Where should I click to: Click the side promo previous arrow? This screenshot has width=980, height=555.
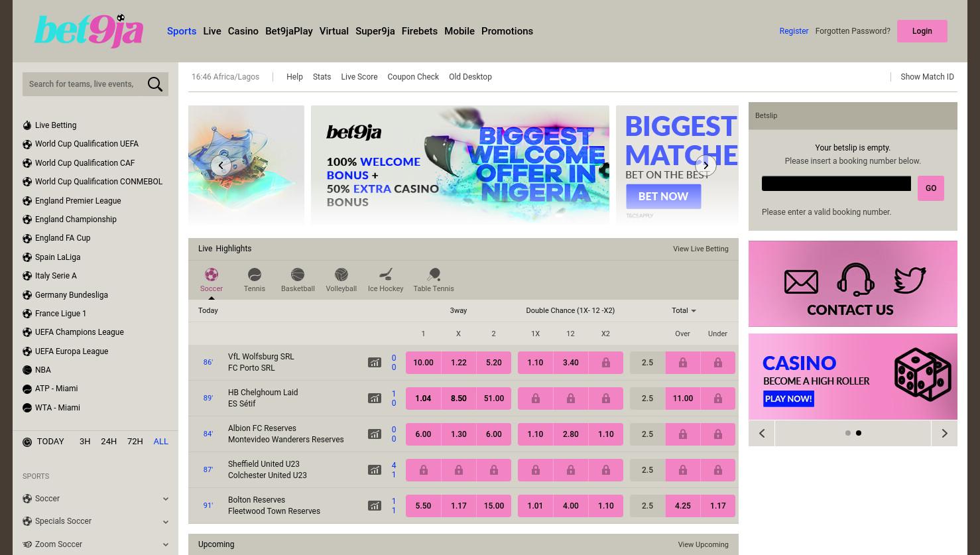coord(762,434)
